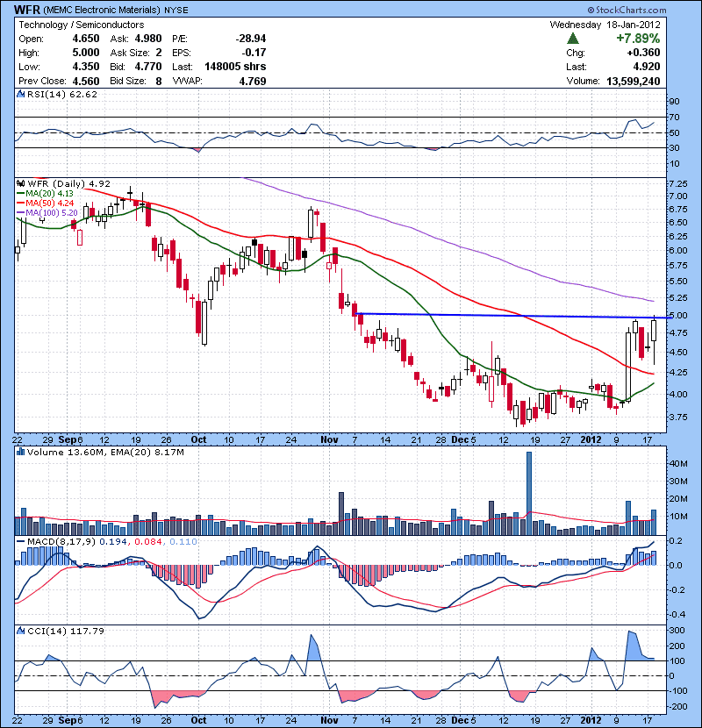The height and width of the screenshot is (728, 702).
Task: Click the 300 label on CCI axis
Action: [x=677, y=631]
